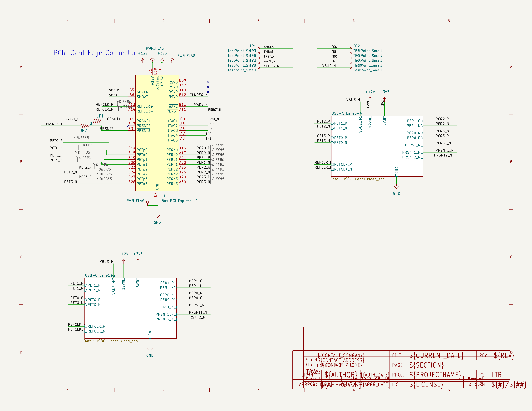Click the +12V power arrow above J1
This screenshot has height=411, width=532.
[x=143, y=59]
